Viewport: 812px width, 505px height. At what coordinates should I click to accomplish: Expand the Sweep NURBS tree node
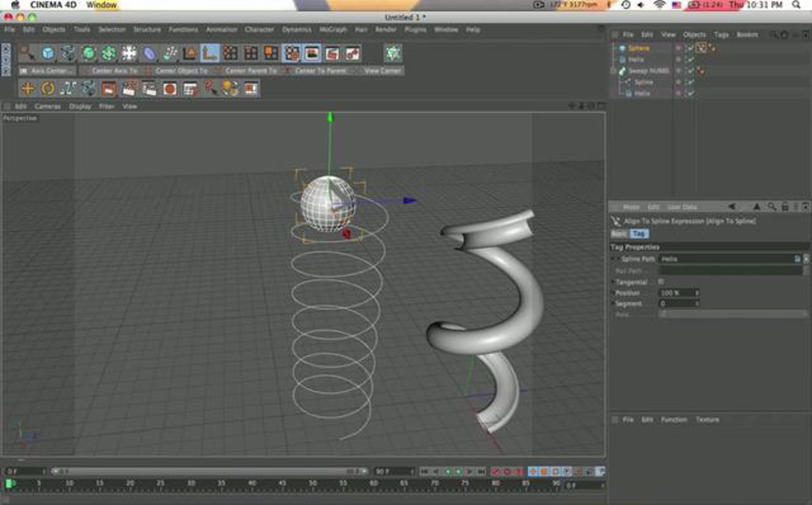pyautogui.click(x=614, y=71)
